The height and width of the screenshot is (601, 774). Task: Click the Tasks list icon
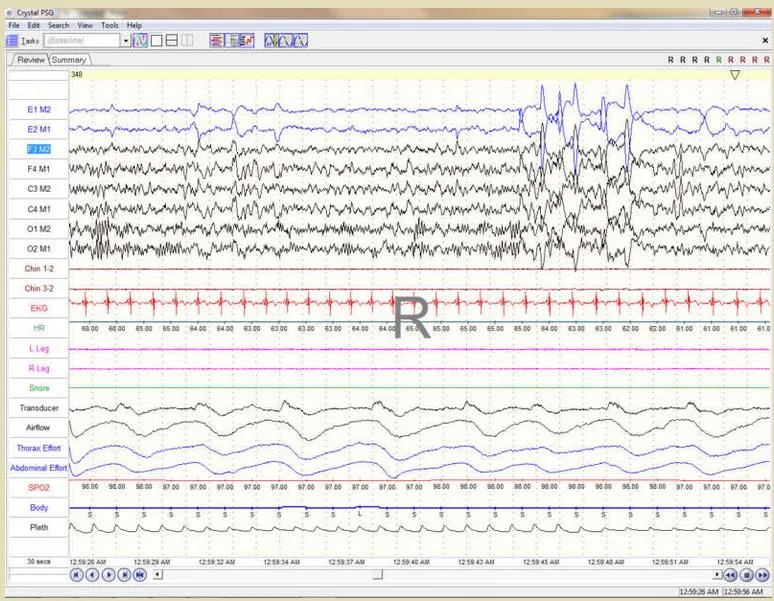point(12,40)
